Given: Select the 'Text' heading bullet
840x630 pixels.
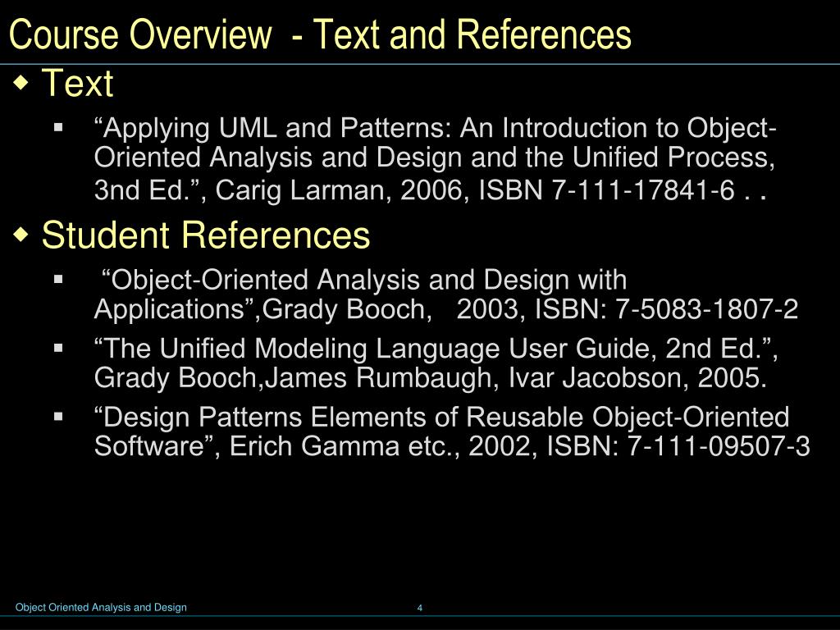Looking at the screenshot, I should (x=78, y=83).
